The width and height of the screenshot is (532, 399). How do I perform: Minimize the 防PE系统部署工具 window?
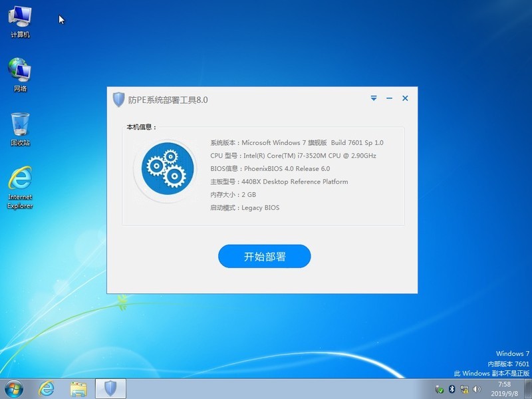(x=389, y=98)
